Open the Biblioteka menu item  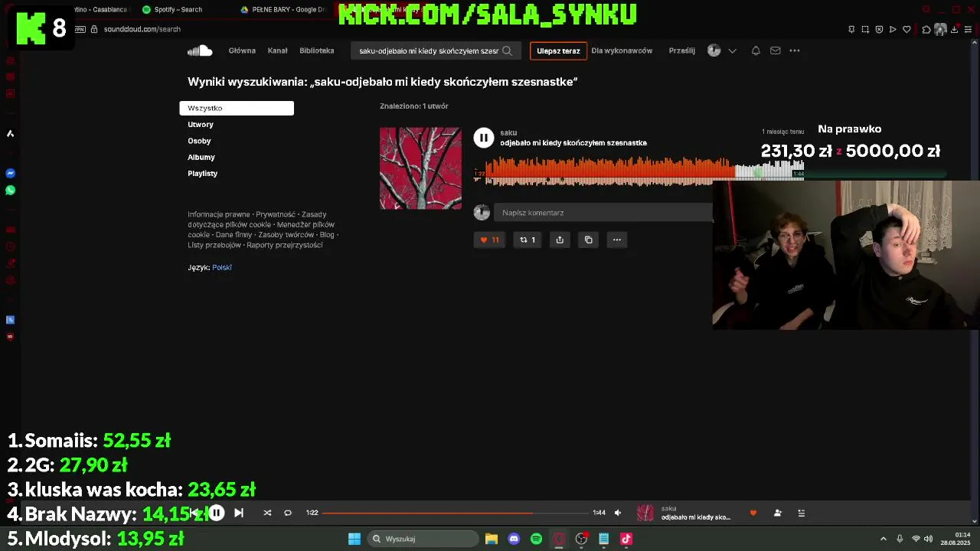(317, 51)
